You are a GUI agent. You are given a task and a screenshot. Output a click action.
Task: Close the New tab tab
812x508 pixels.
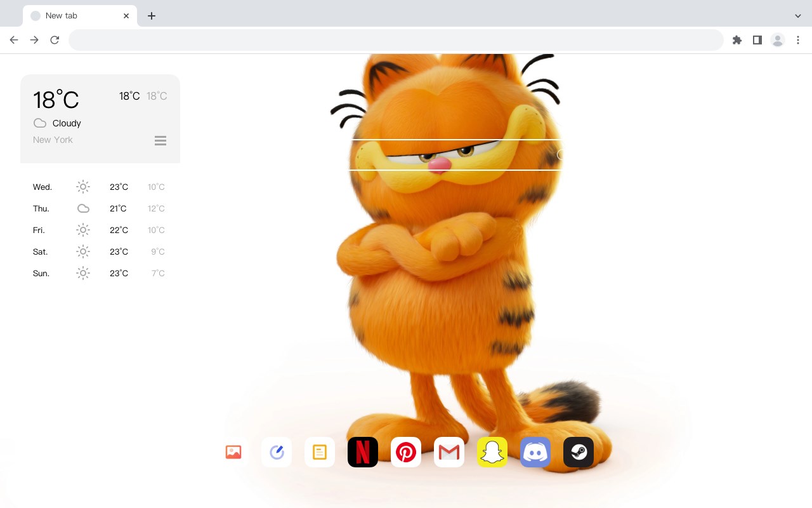126,16
